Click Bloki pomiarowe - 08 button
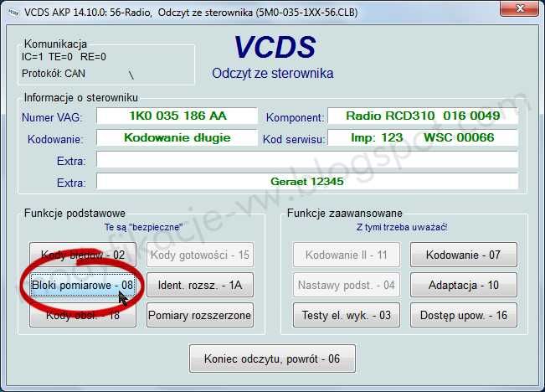Screen dimensions: 545x392 click(83, 285)
